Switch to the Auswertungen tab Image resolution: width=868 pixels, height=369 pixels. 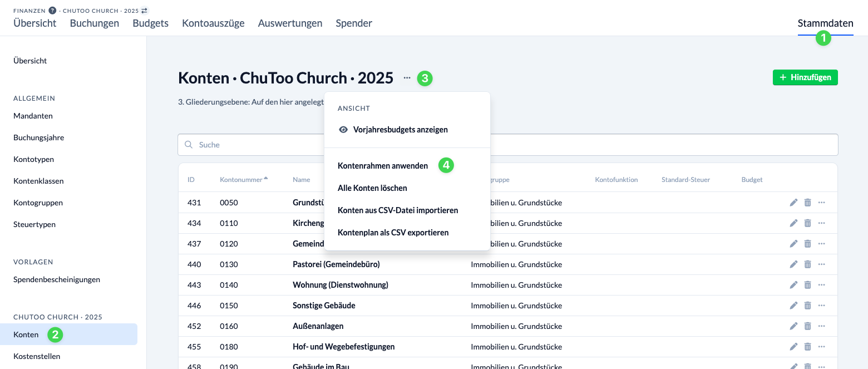tap(290, 23)
